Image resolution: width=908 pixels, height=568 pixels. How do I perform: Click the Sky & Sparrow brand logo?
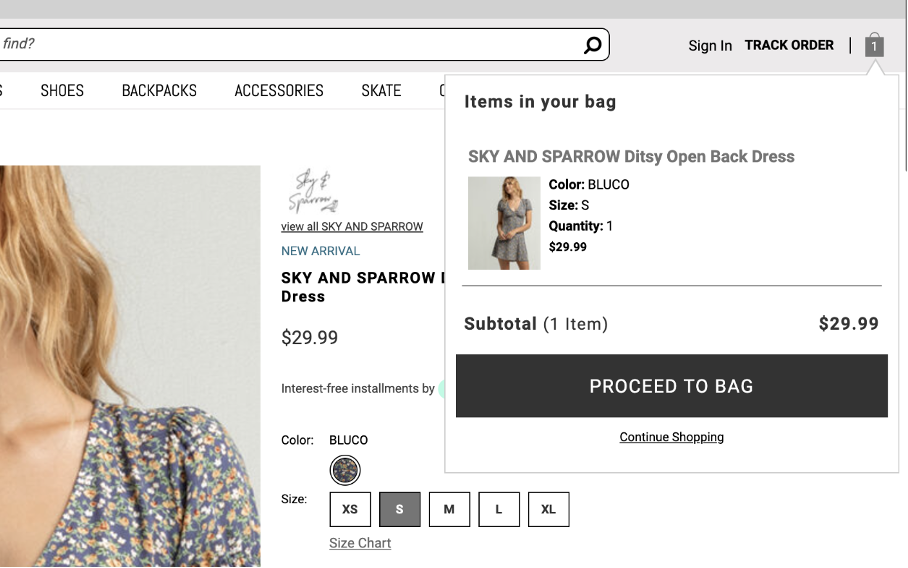point(316,193)
